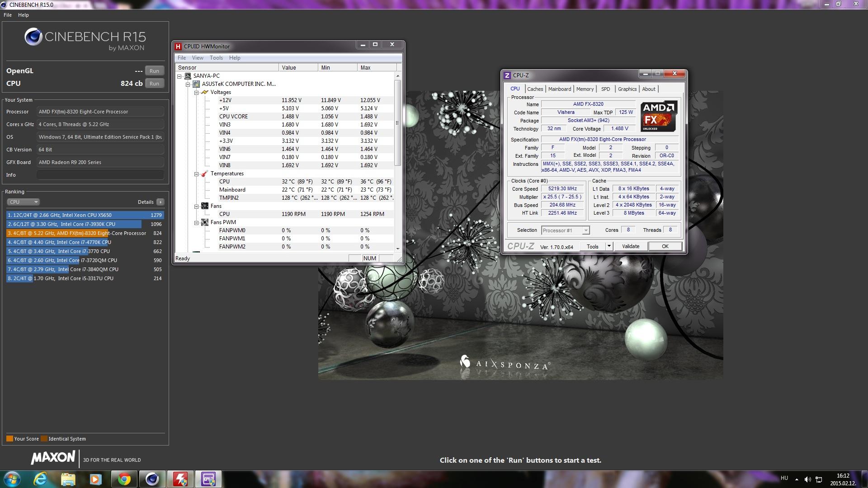868x488 pixels.
Task: Open the volume speaker tray icon
Action: click(x=807, y=479)
